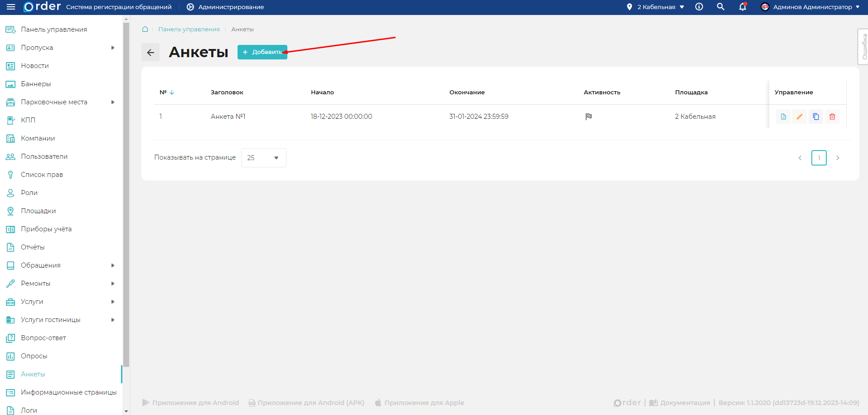Click the info circle icon in header
The image size is (868, 415).
(699, 7)
